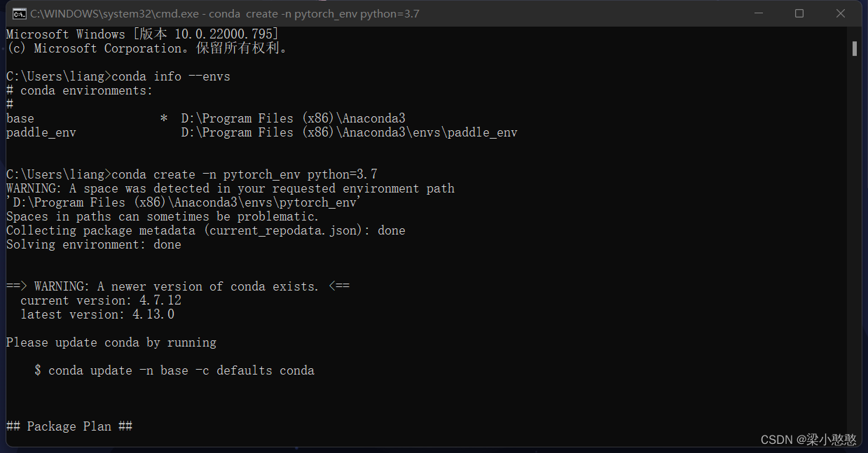This screenshot has height=453, width=868.
Task: Click the 'conda update -n base -c defaults conda' suggestion
Action: 181,370
